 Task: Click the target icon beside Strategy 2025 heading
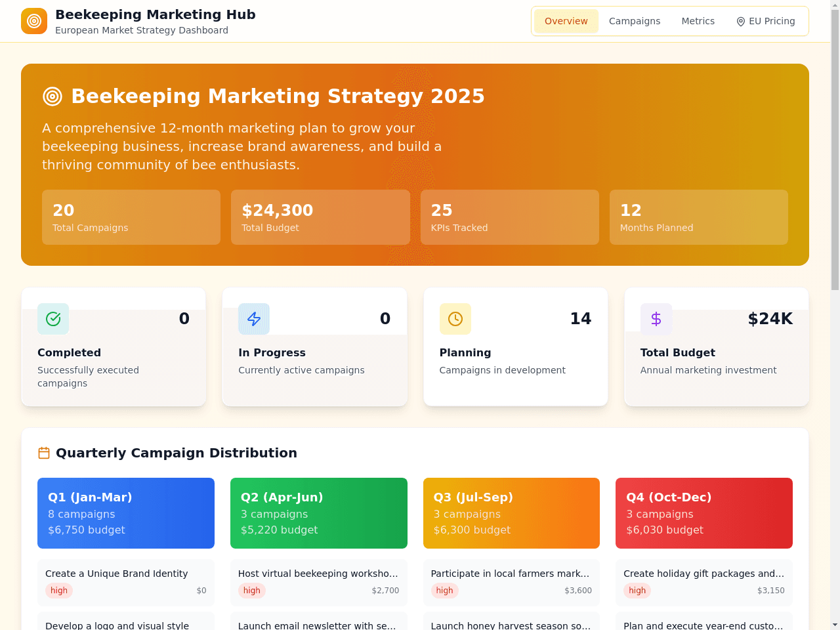(52, 96)
